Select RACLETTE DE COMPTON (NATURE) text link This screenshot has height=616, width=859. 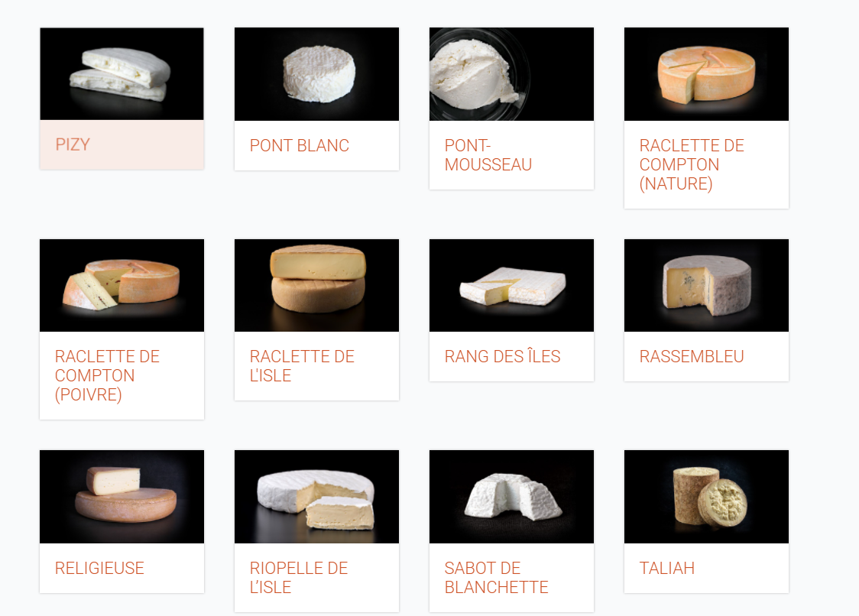[x=692, y=164]
